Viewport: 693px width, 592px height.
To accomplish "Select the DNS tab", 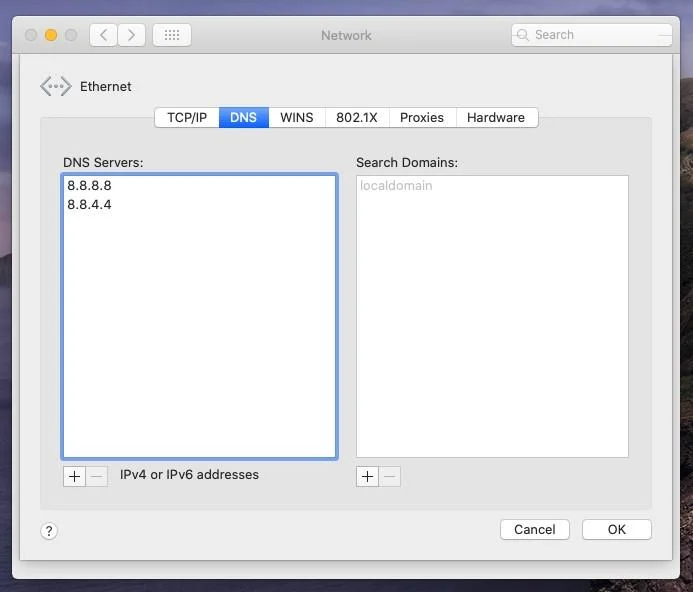I will pos(243,117).
